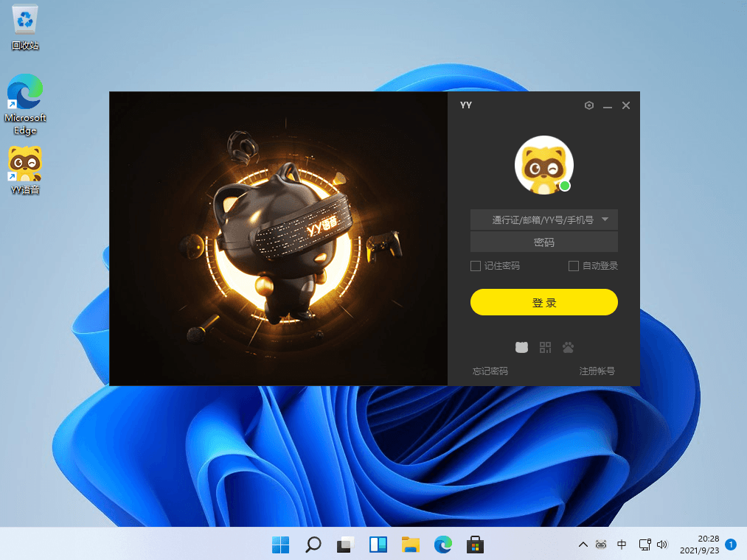Open YY settings hexagon icon
Viewport: 747px width, 560px height.
(589, 105)
